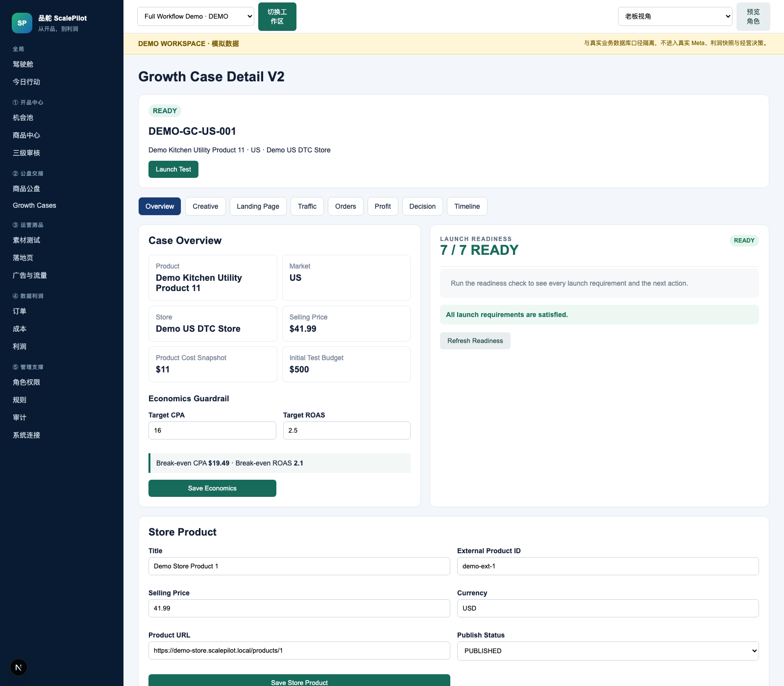Open 订单 sidebar link
The width and height of the screenshot is (784, 686).
click(20, 311)
